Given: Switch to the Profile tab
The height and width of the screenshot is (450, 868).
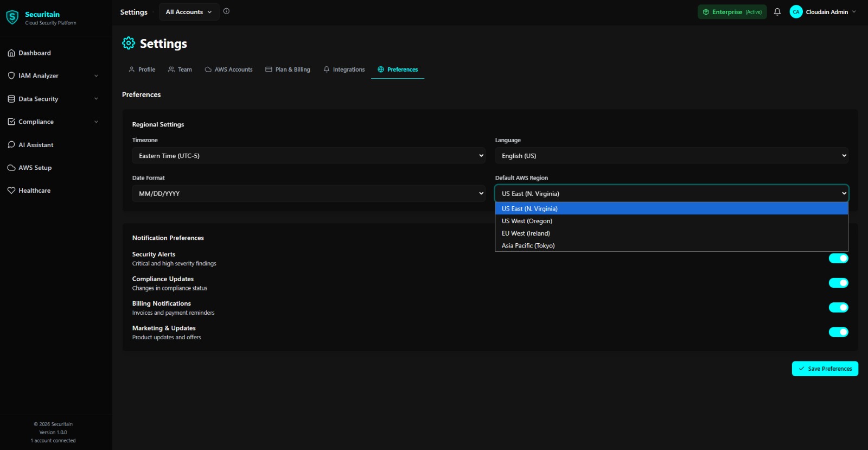Looking at the screenshot, I should tap(142, 69).
